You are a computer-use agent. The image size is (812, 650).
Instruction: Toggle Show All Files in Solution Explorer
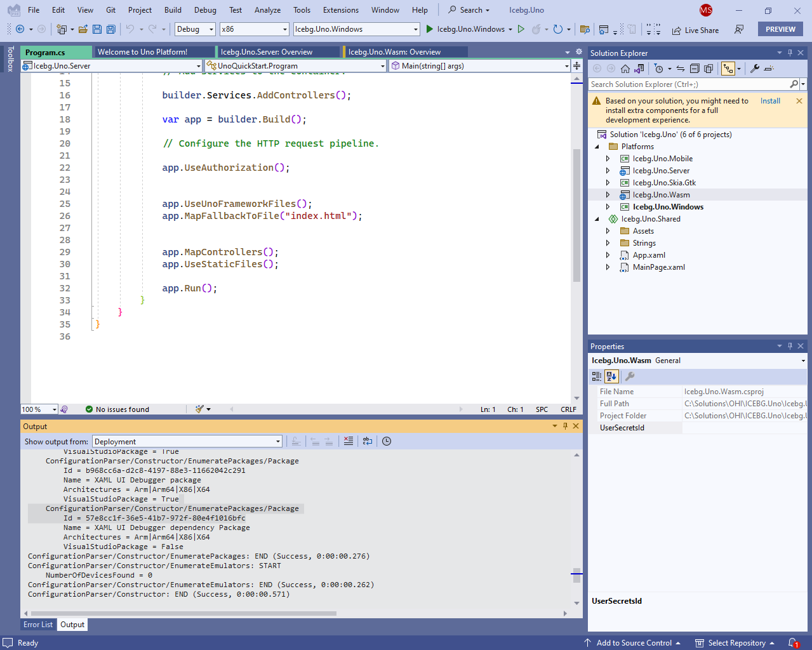[709, 69]
